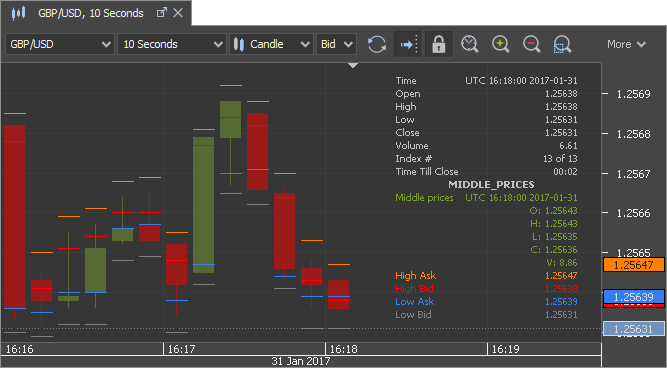
Task: Click the tall green candle on chart
Action: coord(203,205)
